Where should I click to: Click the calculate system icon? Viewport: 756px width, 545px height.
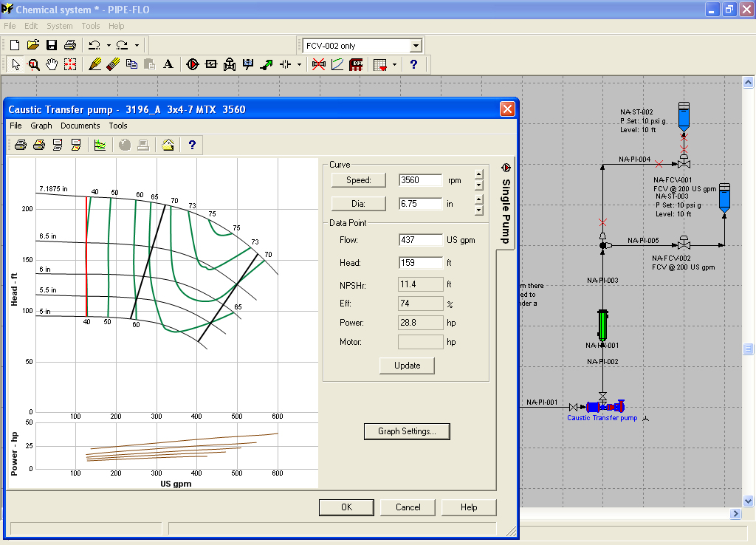356,64
